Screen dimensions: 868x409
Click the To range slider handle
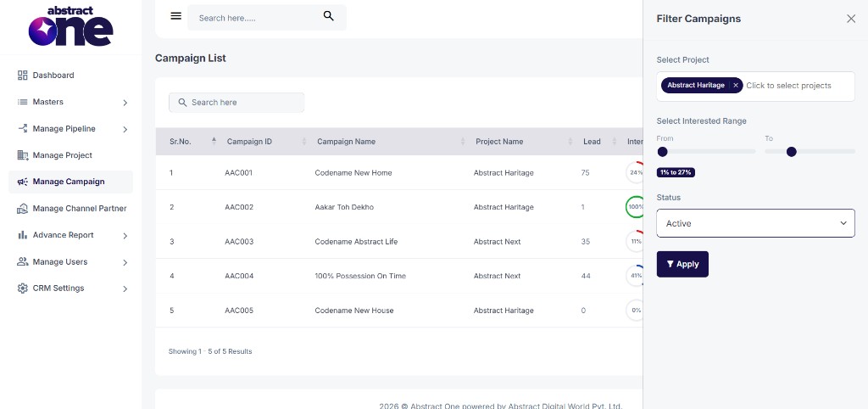tap(791, 151)
